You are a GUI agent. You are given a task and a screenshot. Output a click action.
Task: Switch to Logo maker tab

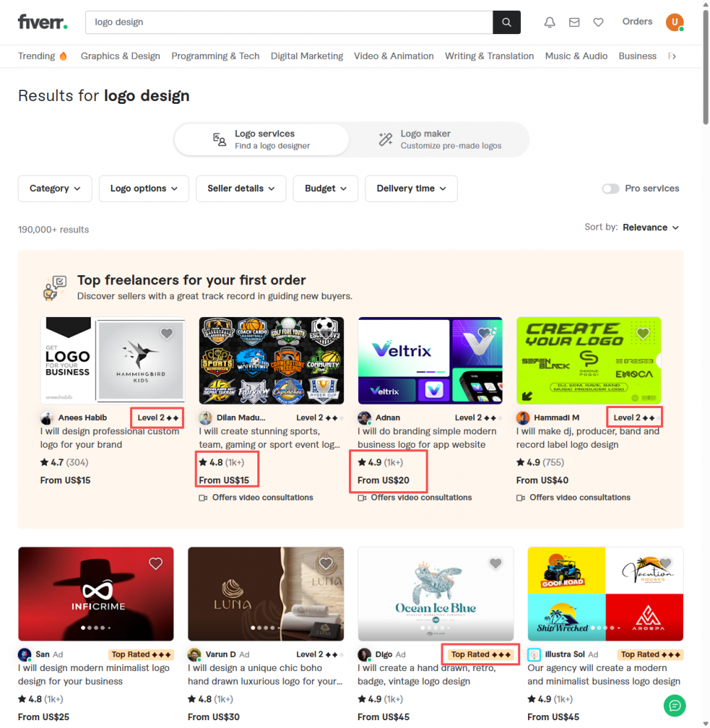(439, 139)
